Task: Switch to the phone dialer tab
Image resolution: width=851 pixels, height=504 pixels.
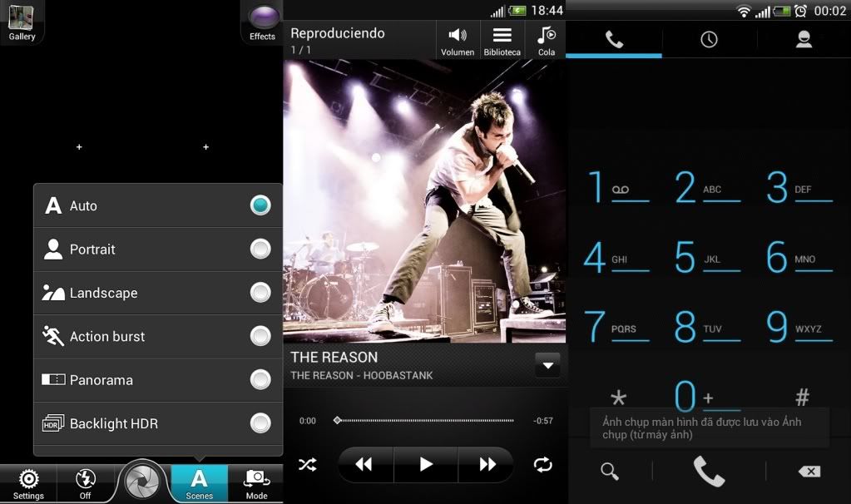Action: 614,40
